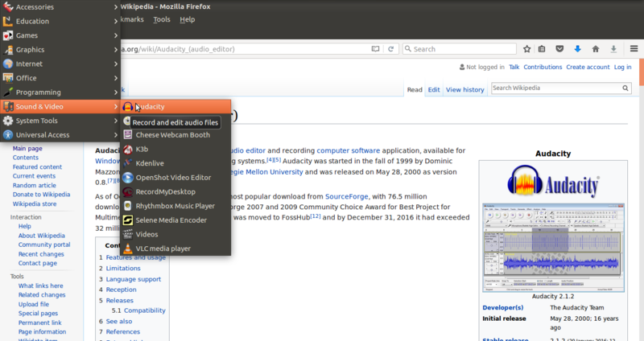This screenshot has width=644, height=341.
Task: Launch Selene Media Encoder
Action: click(175, 220)
